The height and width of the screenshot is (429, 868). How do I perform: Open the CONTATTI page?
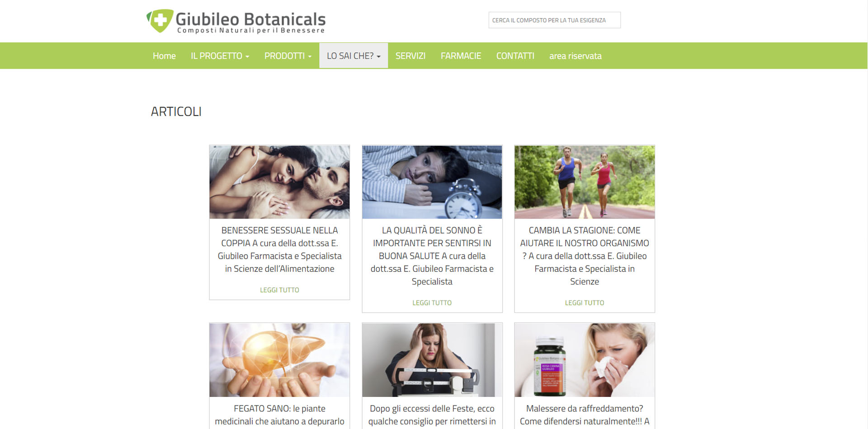coord(515,56)
